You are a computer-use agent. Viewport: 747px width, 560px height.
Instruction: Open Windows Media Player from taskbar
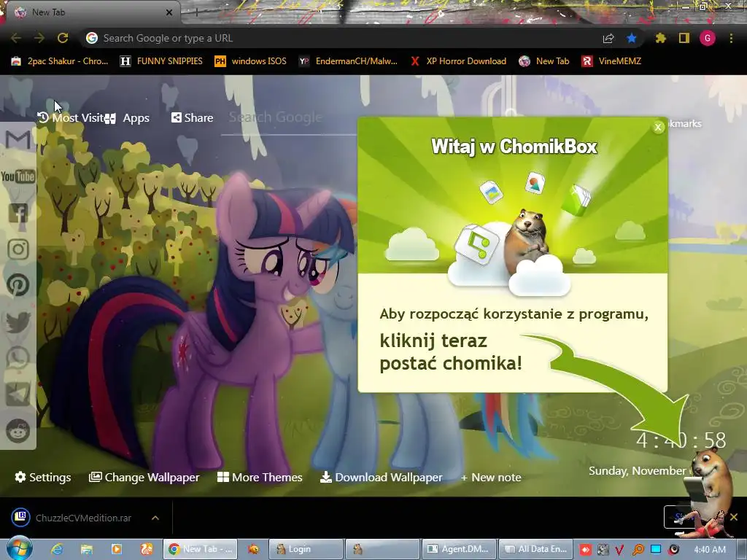click(117, 549)
